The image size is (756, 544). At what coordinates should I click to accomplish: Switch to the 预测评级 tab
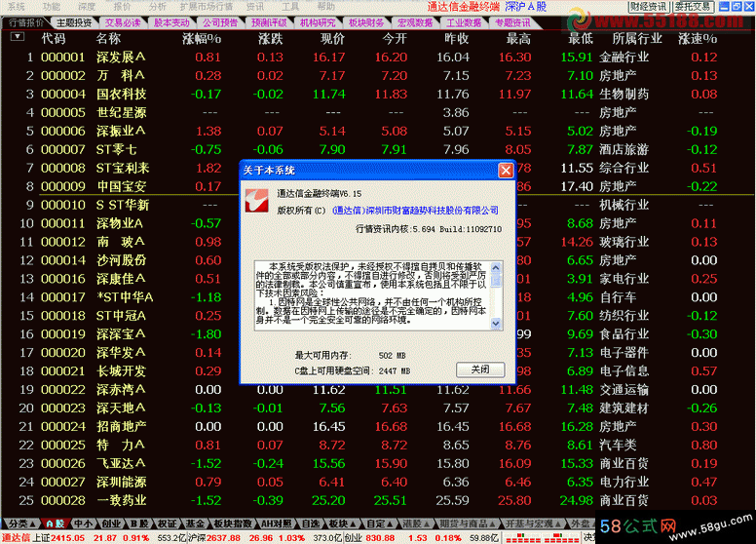[x=269, y=22]
